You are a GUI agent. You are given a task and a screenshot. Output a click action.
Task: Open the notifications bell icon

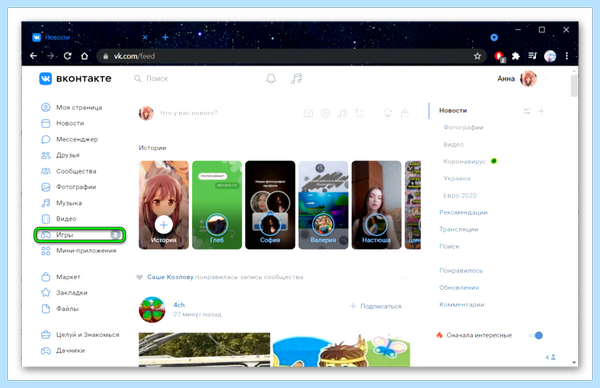[x=271, y=79]
